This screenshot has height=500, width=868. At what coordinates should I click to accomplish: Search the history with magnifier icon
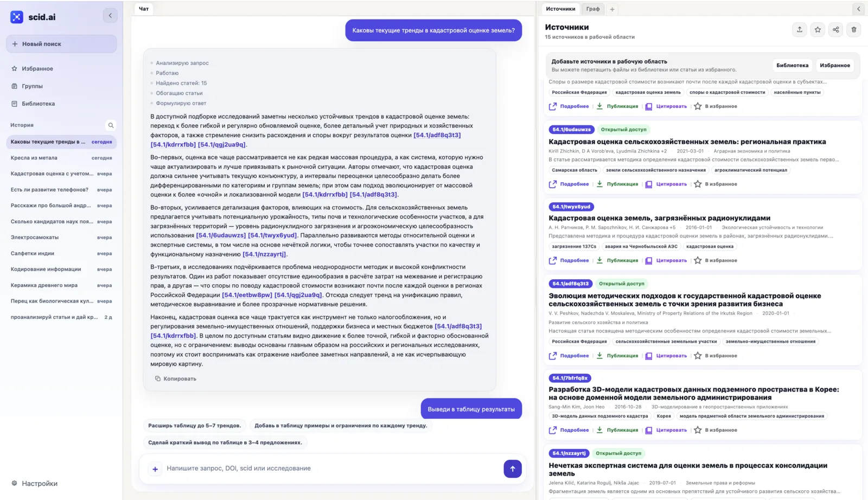pos(111,125)
